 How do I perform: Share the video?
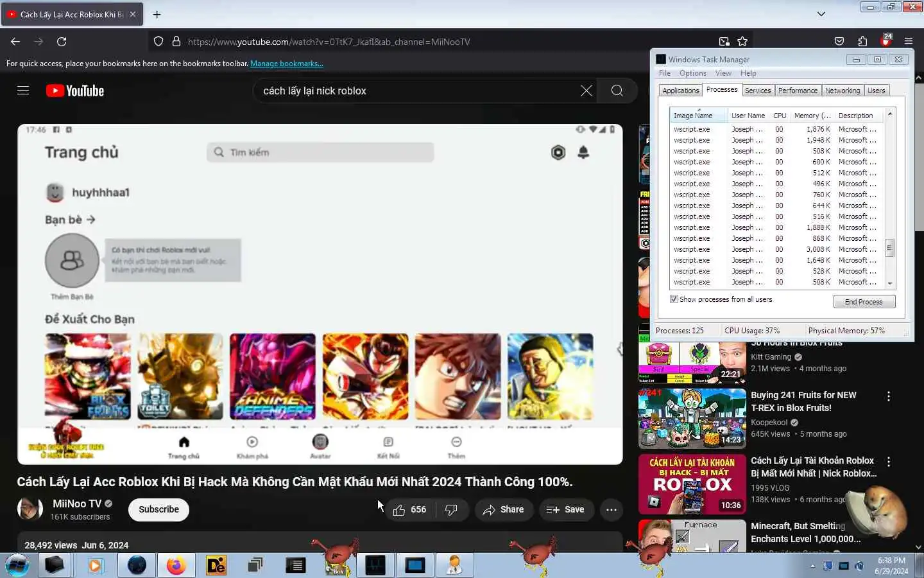click(504, 509)
